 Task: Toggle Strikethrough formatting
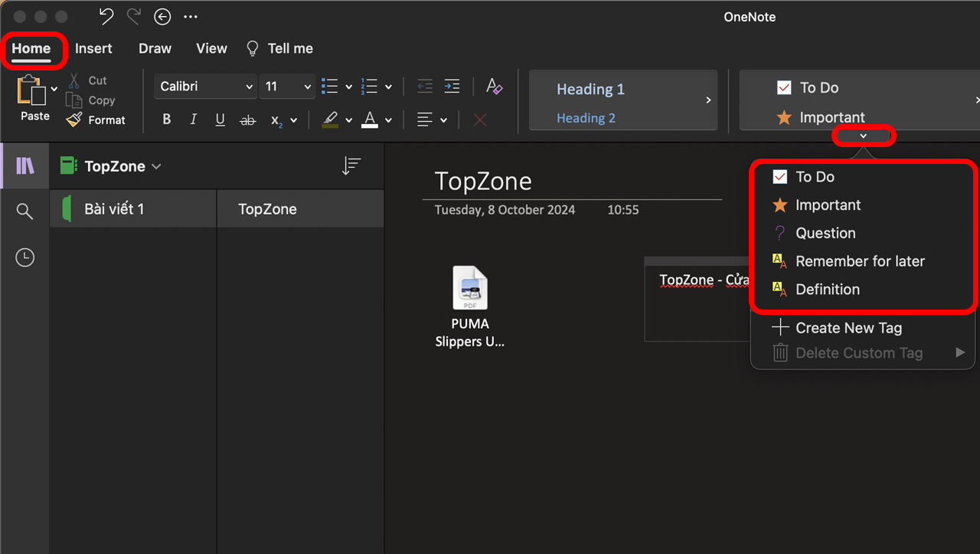(247, 120)
